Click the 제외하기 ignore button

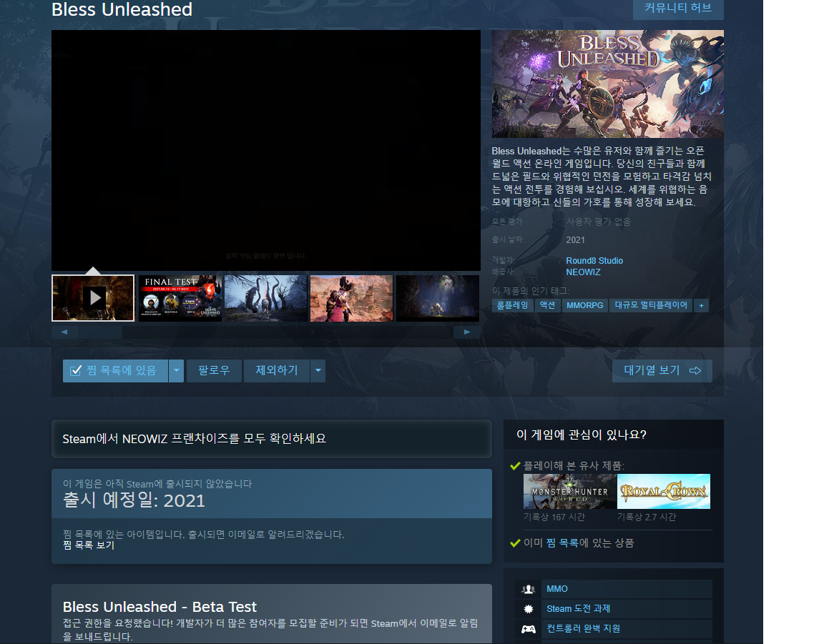(277, 371)
